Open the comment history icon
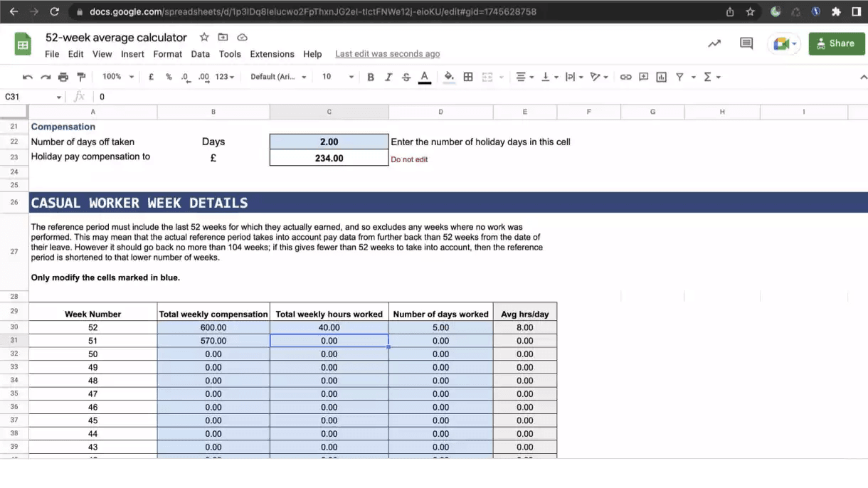The image size is (868, 488). click(746, 43)
